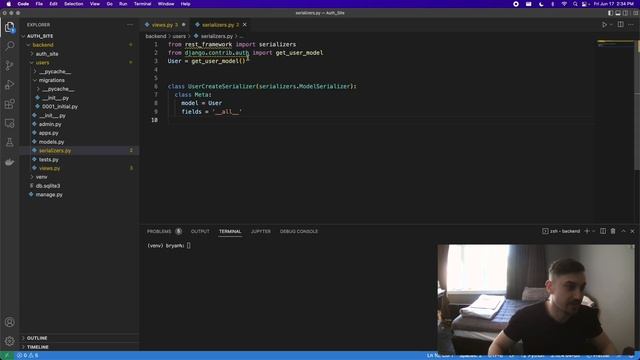Switch to the PROBLEMS panel tab
The height and width of the screenshot is (360, 640).
click(159, 231)
